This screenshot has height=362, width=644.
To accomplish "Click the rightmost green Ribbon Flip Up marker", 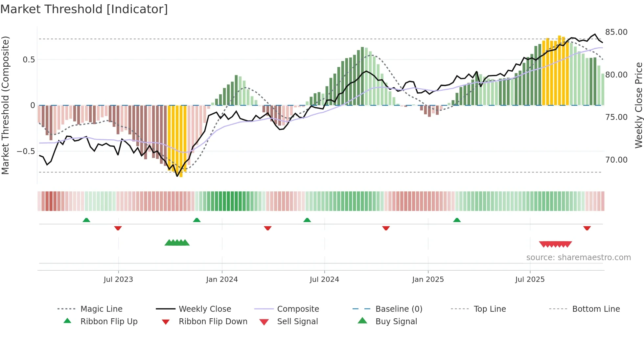I will point(457,220).
